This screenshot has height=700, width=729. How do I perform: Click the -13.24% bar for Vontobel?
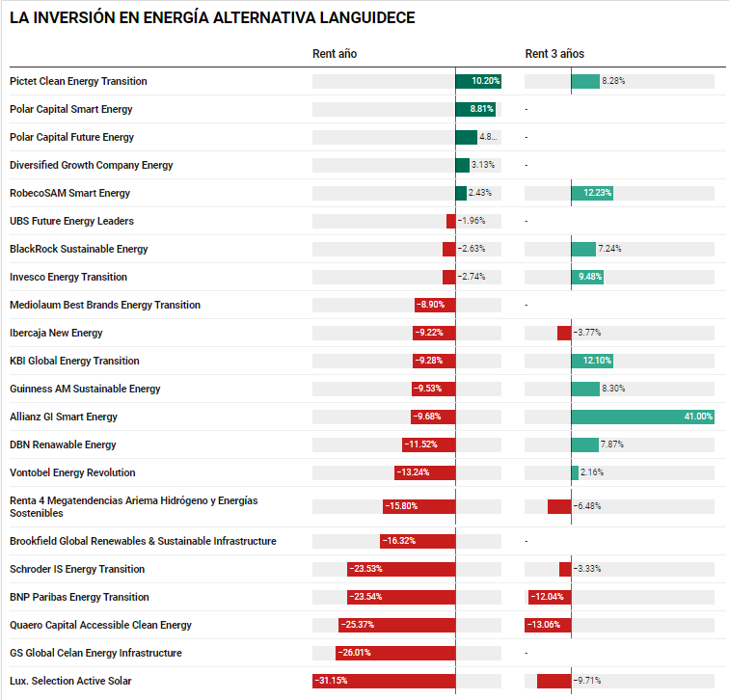pos(425,472)
